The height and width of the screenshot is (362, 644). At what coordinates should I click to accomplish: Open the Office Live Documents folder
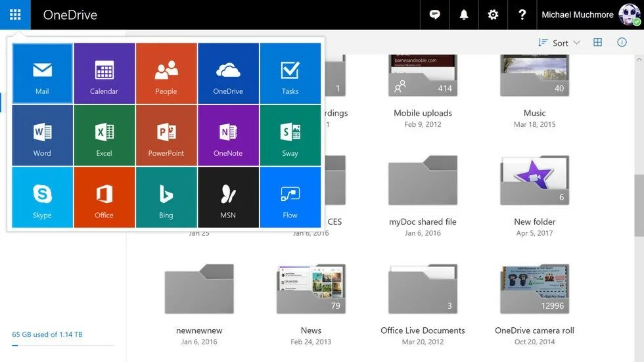(x=423, y=289)
